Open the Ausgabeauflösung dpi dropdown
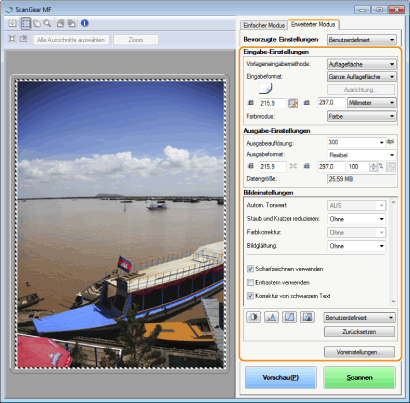This screenshot has height=403, width=410. coord(356,142)
